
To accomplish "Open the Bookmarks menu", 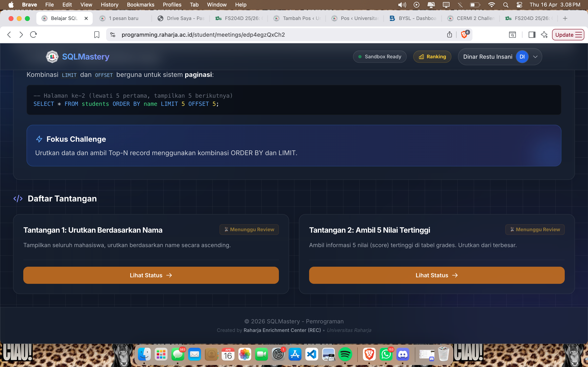I will coord(140,5).
